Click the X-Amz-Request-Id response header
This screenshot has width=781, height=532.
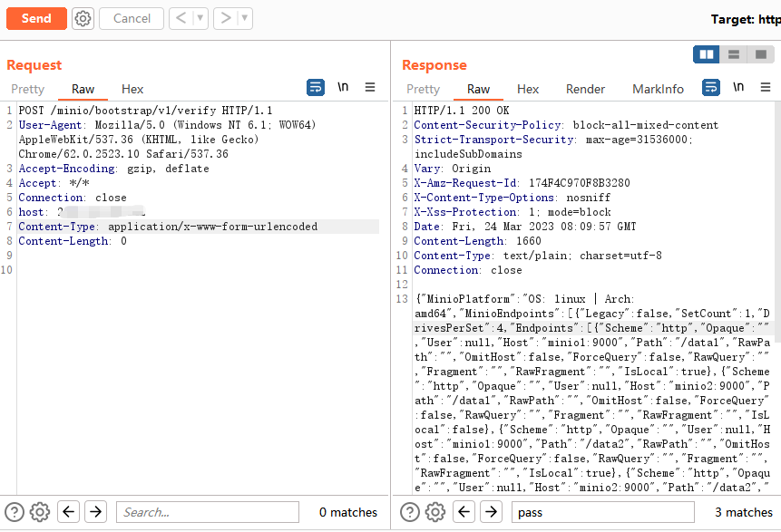[522, 183]
